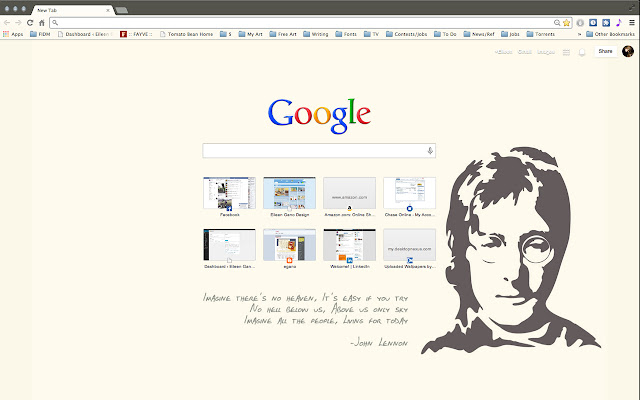Click the zoom magnifier in address bar
The image size is (640, 400).
(557, 23)
